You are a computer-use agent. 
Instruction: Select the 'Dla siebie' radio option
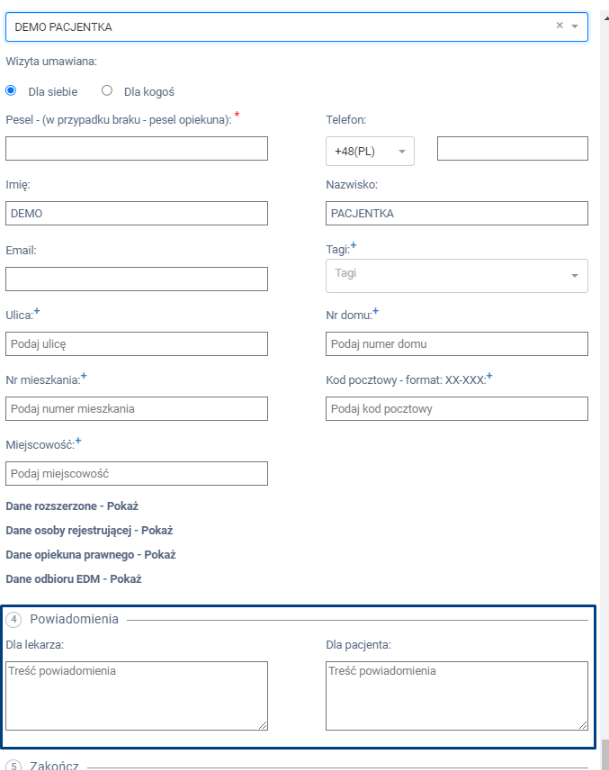11,92
